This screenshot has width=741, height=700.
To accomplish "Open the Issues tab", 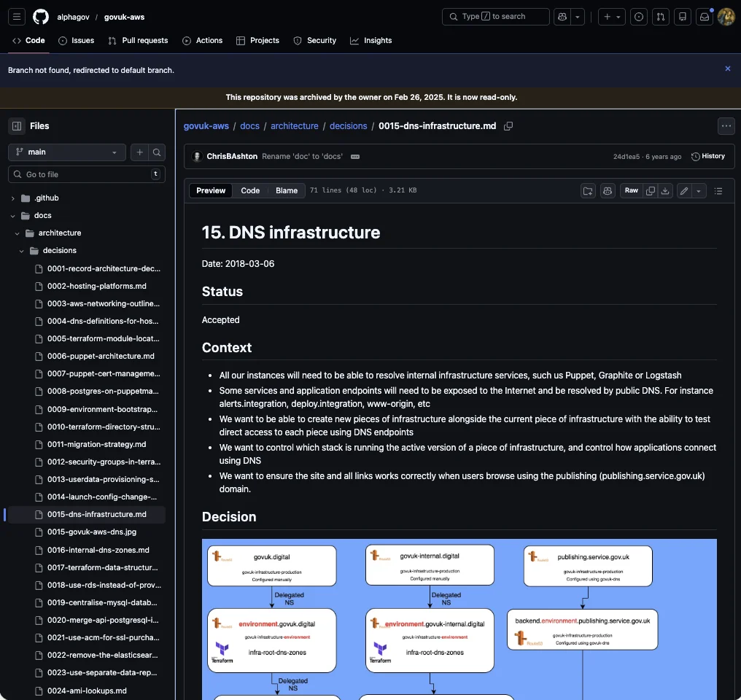I will [76, 41].
